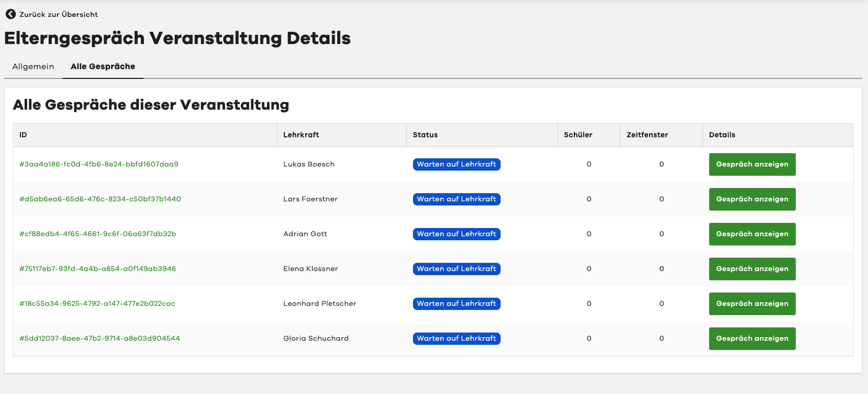
Task: Click ID link starting with #5dd12037
Action: pos(99,339)
